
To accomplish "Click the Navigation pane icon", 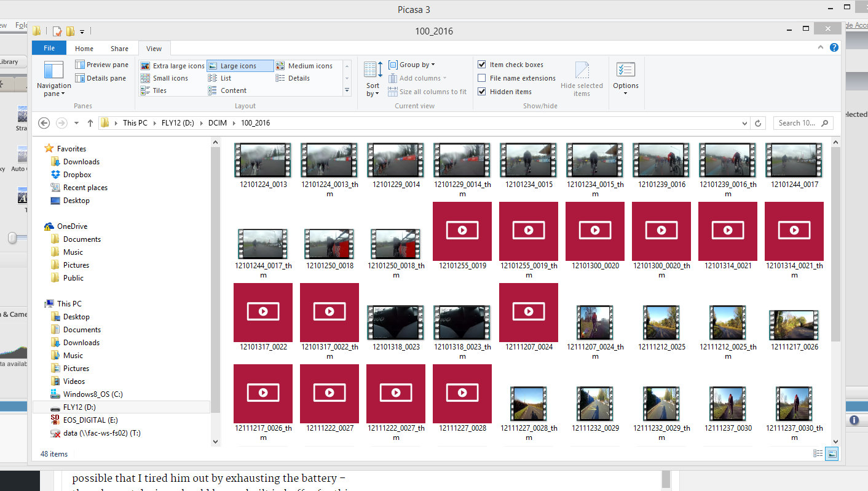I will click(53, 71).
